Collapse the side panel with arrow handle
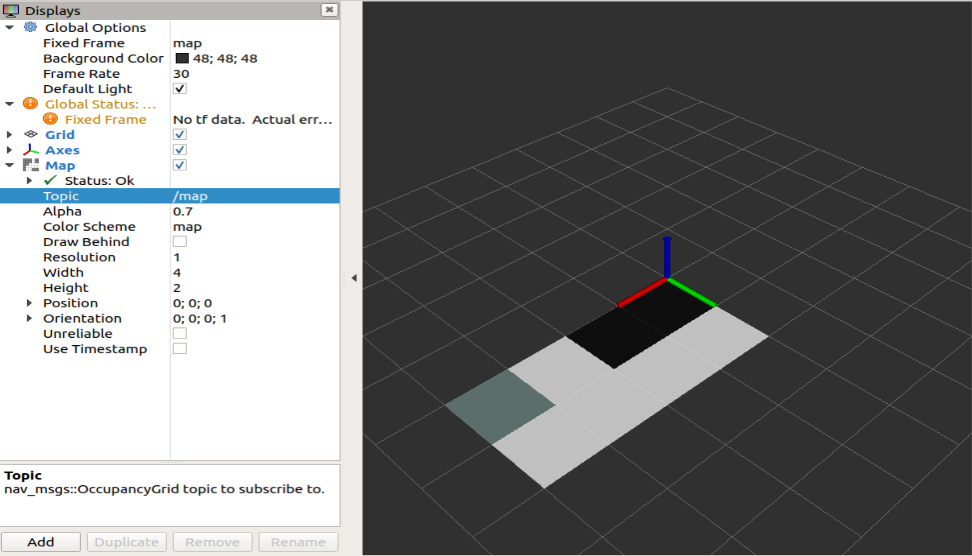The height and width of the screenshot is (556, 972). pyautogui.click(x=354, y=278)
